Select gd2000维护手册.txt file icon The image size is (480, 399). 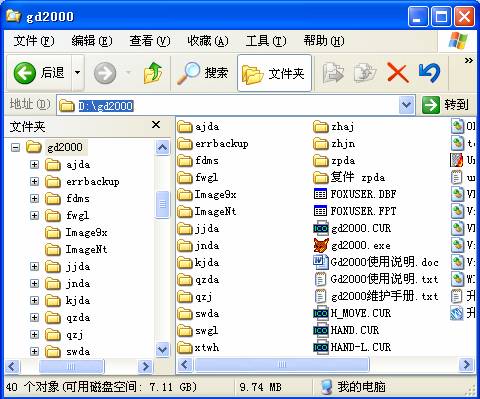(321, 296)
